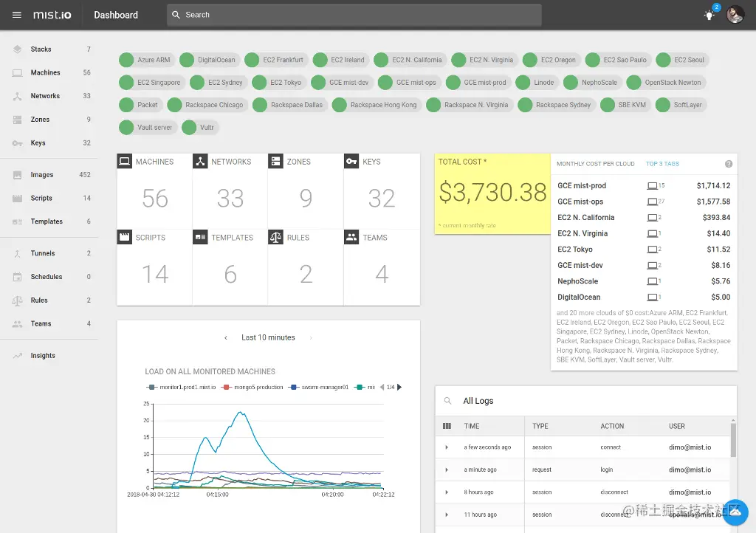Viewport: 756px width, 533px height.
Task: Toggle mongo5 production legend series
Action: pos(252,387)
